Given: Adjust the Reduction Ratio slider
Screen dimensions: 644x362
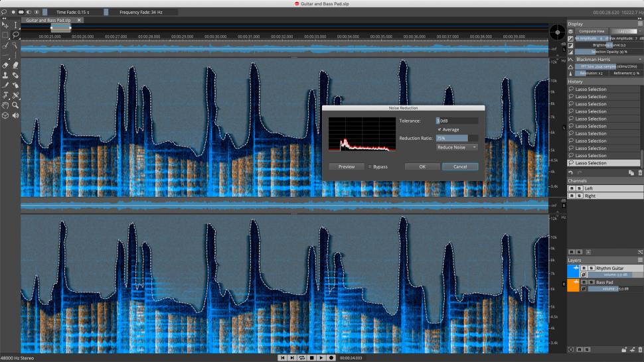Looking at the screenshot, I should pyautogui.click(x=457, y=138).
